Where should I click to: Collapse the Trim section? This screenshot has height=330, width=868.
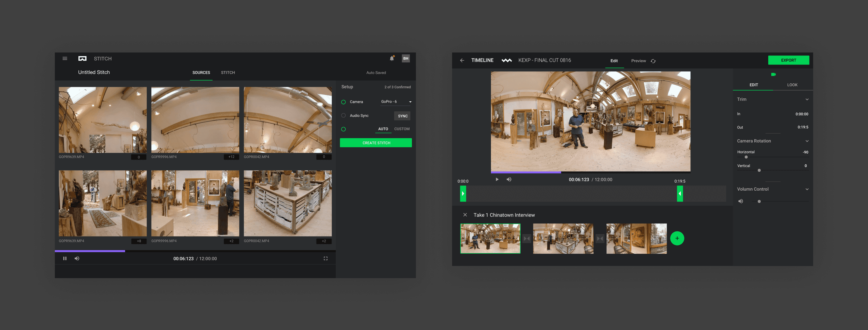pos(807,99)
